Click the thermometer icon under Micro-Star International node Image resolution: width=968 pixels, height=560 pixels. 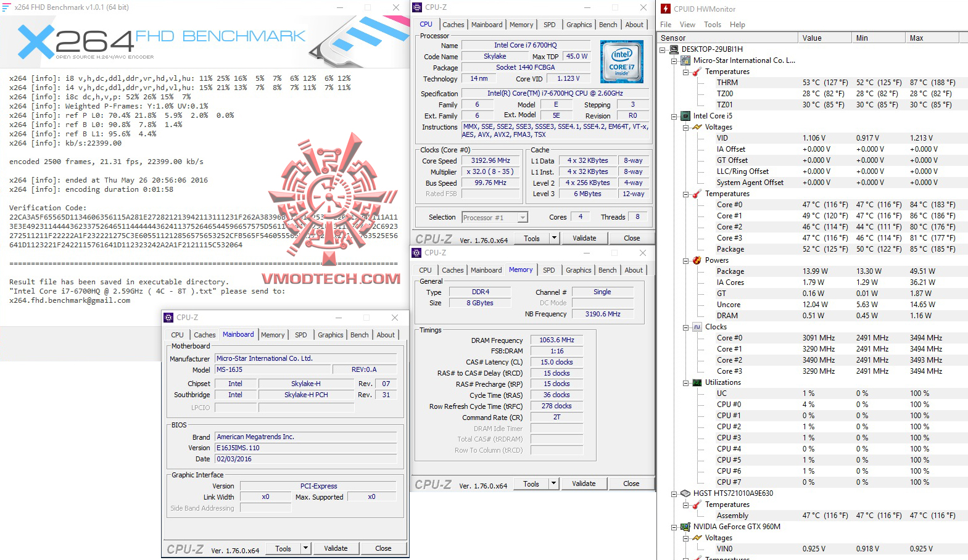click(697, 72)
